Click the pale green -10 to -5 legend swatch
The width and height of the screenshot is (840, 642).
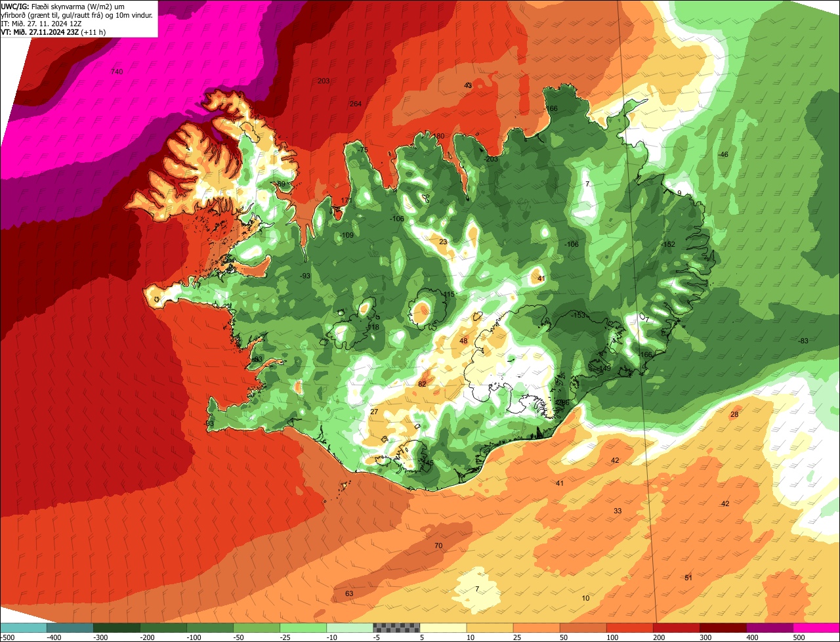350,628
